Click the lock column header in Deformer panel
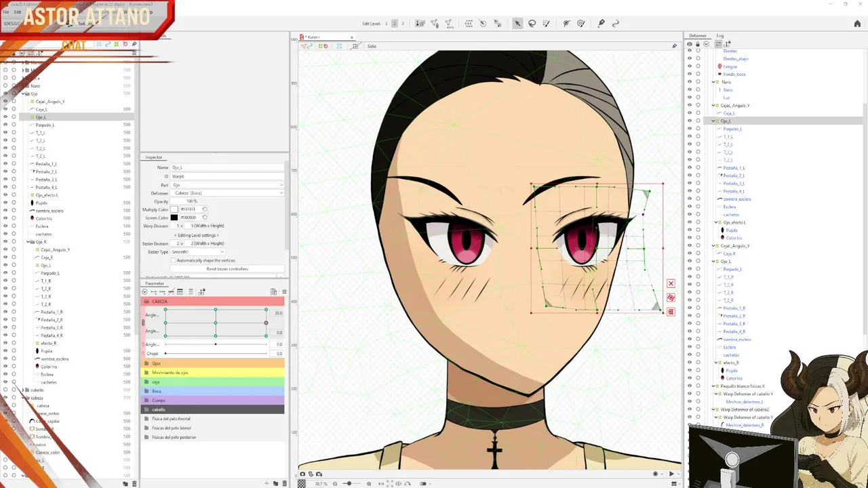The image size is (868, 488). click(698, 44)
